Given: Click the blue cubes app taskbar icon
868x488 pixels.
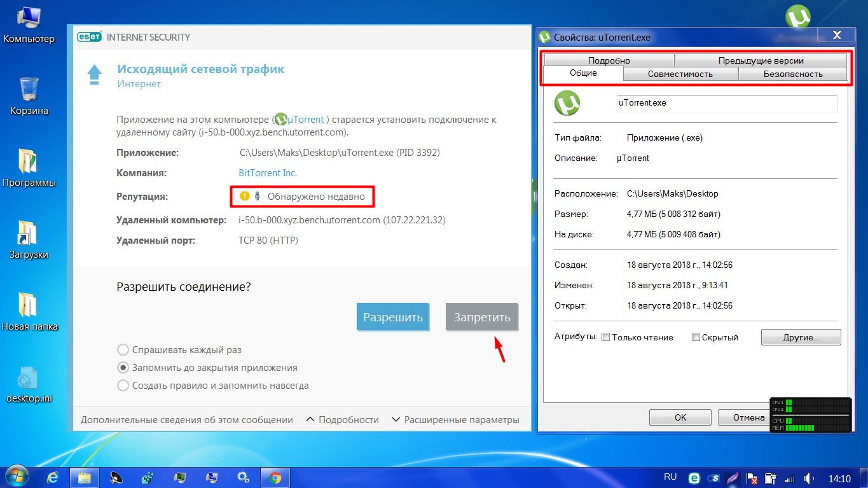Looking at the screenshot, I should [148, 477].
